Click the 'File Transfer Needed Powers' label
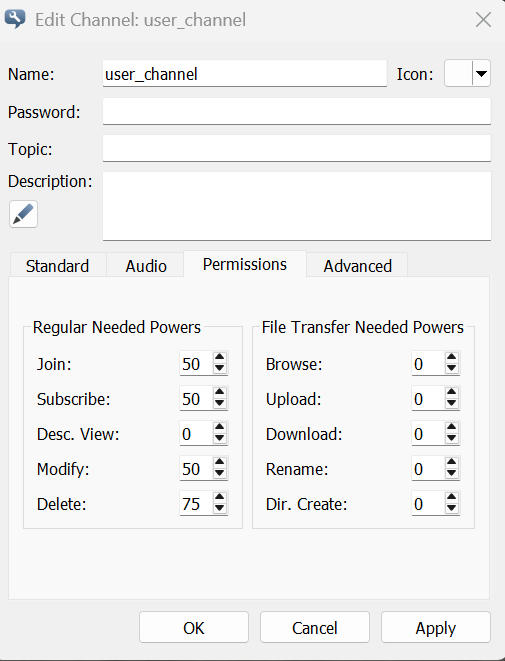505x661 pixels. click(x=363, y=327)
